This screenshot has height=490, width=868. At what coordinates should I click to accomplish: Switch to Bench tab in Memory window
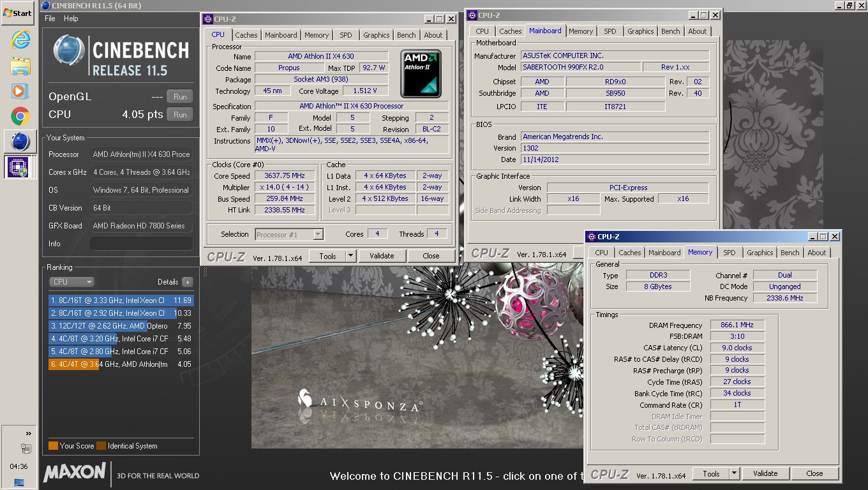coord(790,253)
